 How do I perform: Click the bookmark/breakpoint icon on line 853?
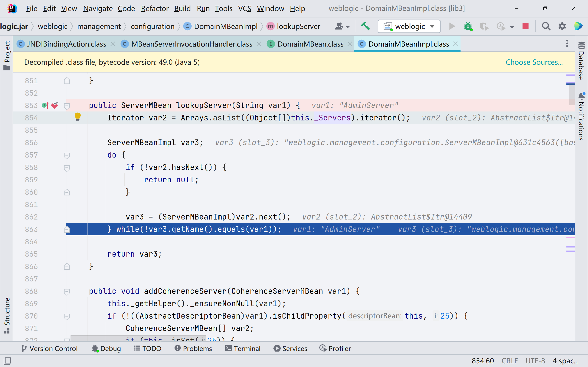pyautogui.click(x=54, y=105)
